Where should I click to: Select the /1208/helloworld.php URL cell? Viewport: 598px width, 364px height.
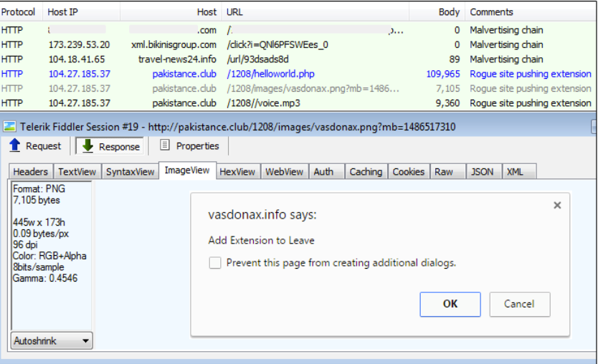[270, 74]
